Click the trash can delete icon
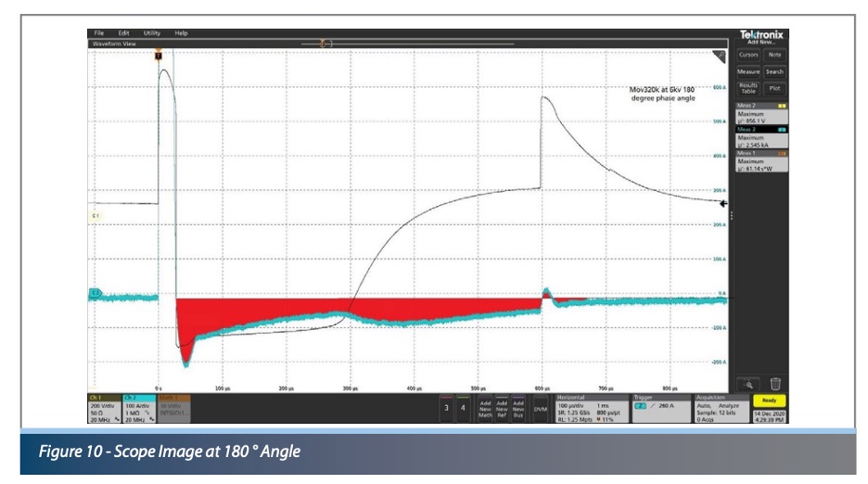Screen dimensions: 868x484 coord(775,383)
